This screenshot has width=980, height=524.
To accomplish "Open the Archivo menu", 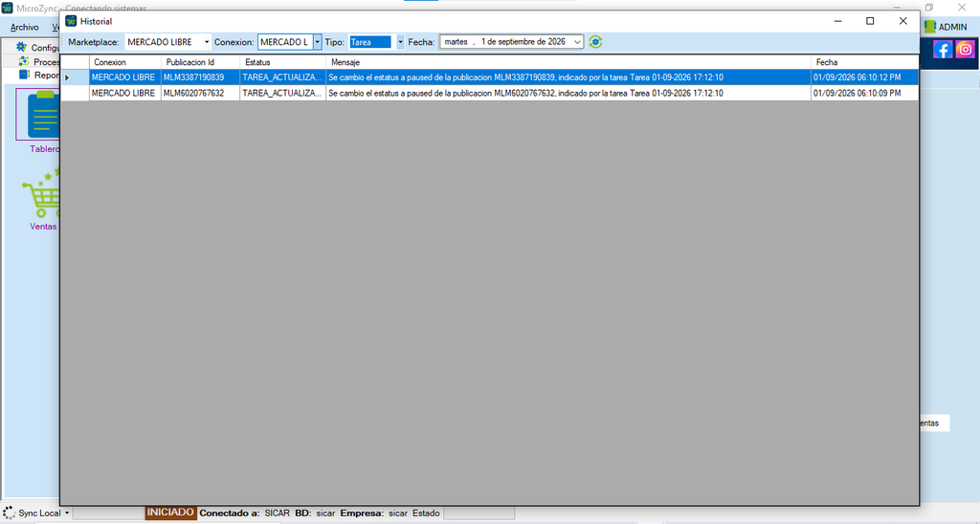I will [x=24, y=27].
